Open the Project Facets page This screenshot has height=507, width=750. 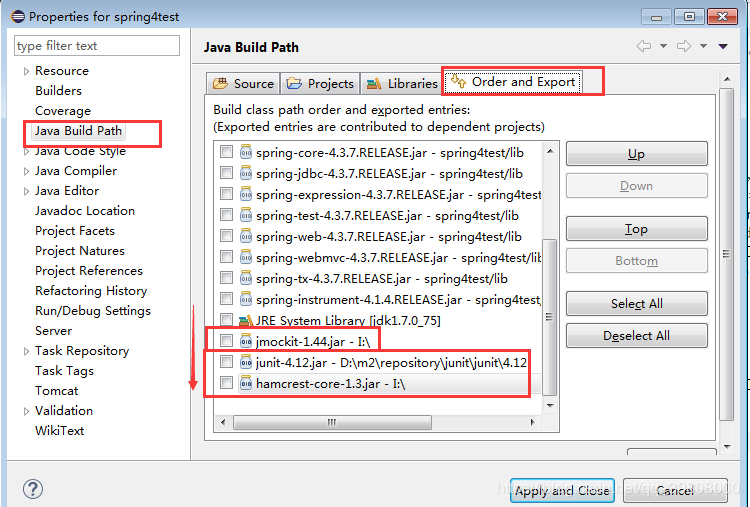coord(75,231)
